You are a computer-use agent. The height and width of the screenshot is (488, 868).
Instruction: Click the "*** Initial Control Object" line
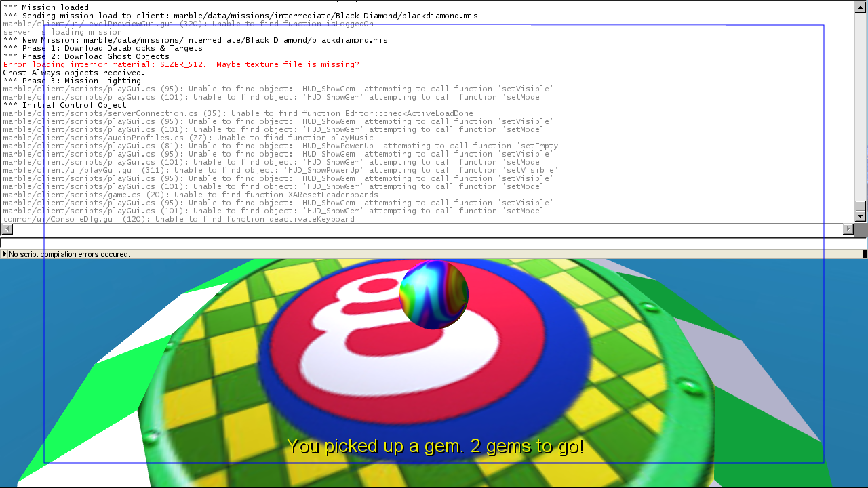point(64,105)
